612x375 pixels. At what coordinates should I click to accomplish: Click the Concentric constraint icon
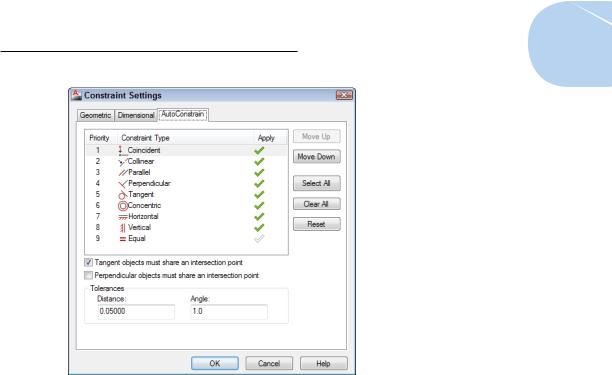coord(123,206)
